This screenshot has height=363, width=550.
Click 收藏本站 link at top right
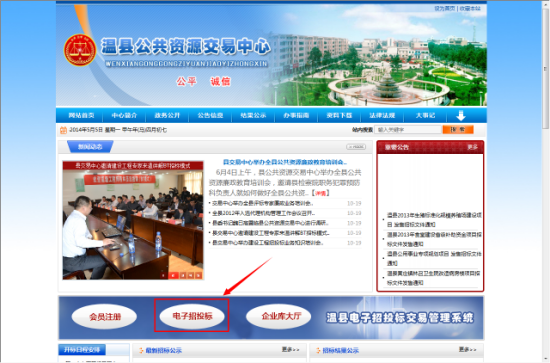(470, 8)
